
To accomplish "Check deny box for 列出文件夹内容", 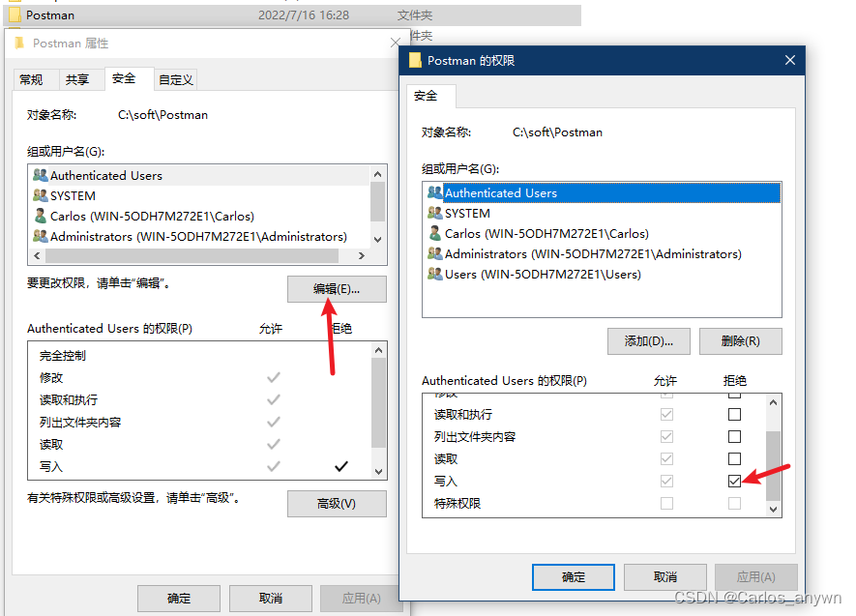I will coord(734,436).
